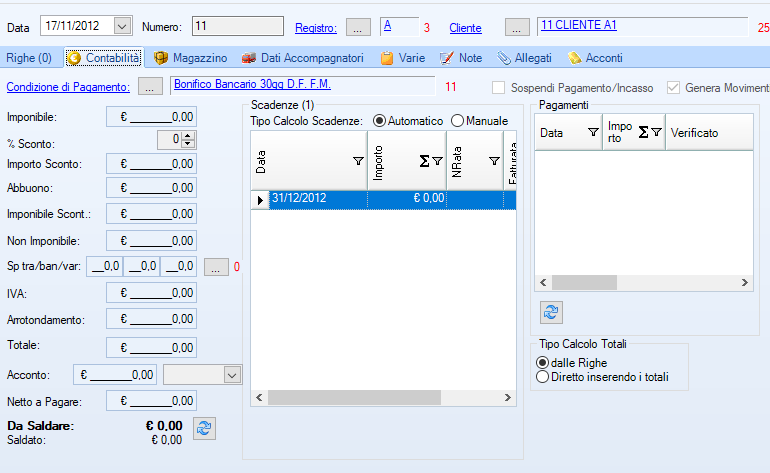Select Diretto inserendo i totali option
This screenshot has width=770, height=473.
pyautogui.click(x=543, y=377)
